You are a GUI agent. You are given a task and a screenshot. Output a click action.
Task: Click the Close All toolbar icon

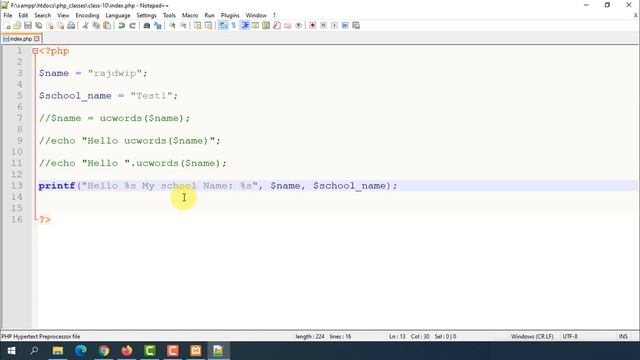click(x=60, y=25)
